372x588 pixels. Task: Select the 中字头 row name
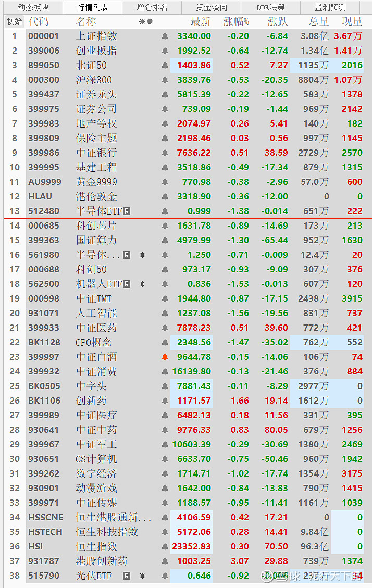(x=91, y=386)
